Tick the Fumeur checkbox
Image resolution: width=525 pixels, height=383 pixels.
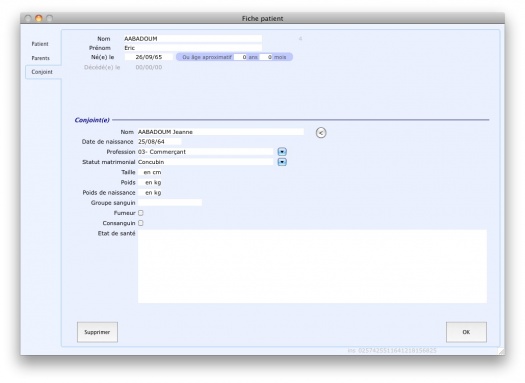pos(141,213)
